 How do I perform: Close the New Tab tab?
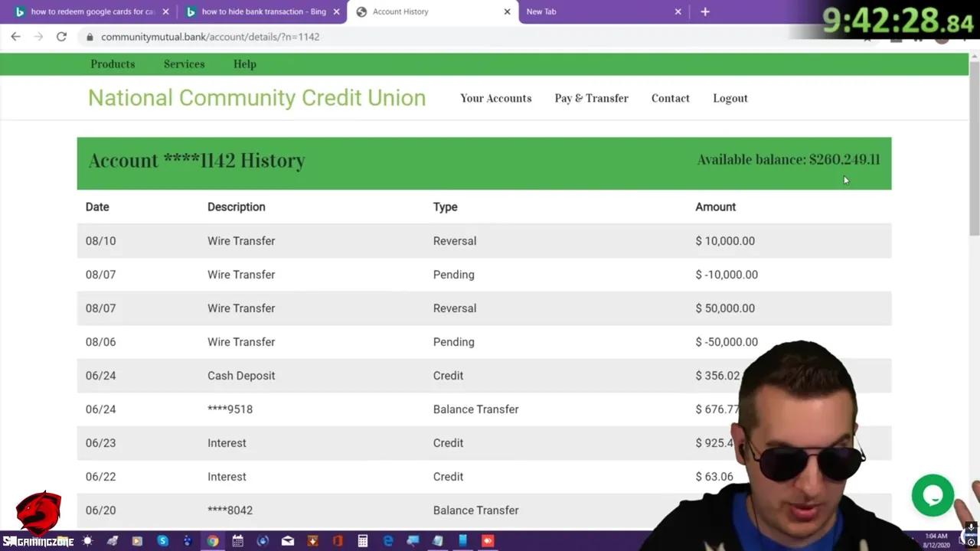point(678,11)
